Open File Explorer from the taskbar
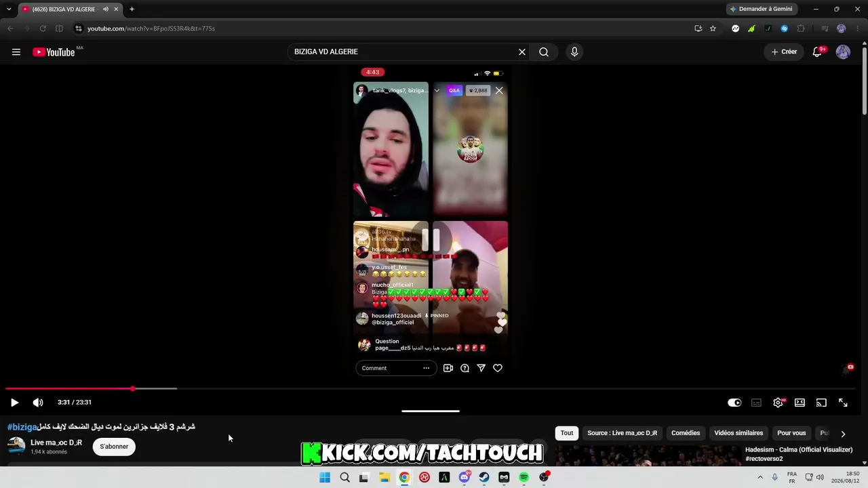The width and height of the screenshot is (868, 488). (x=384, y=477)
